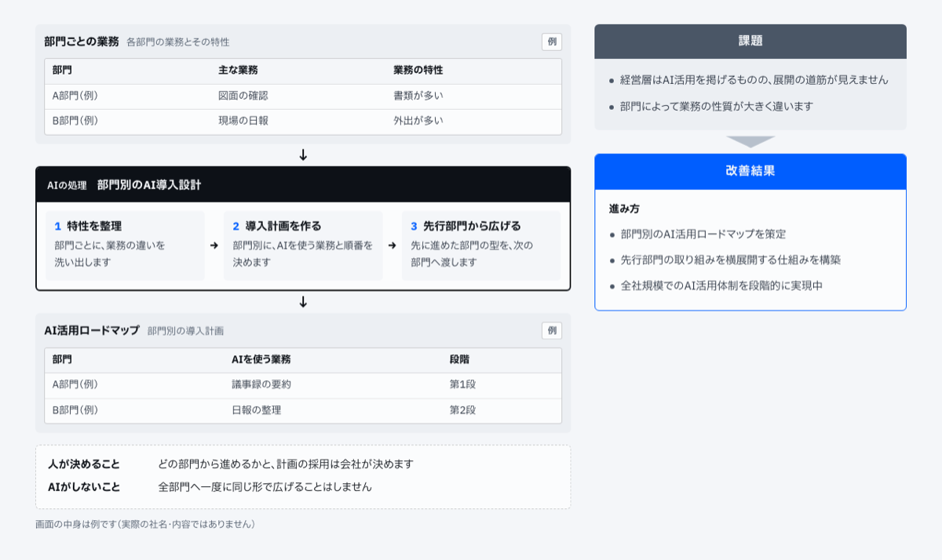Select the 第1段 cell

462,384
